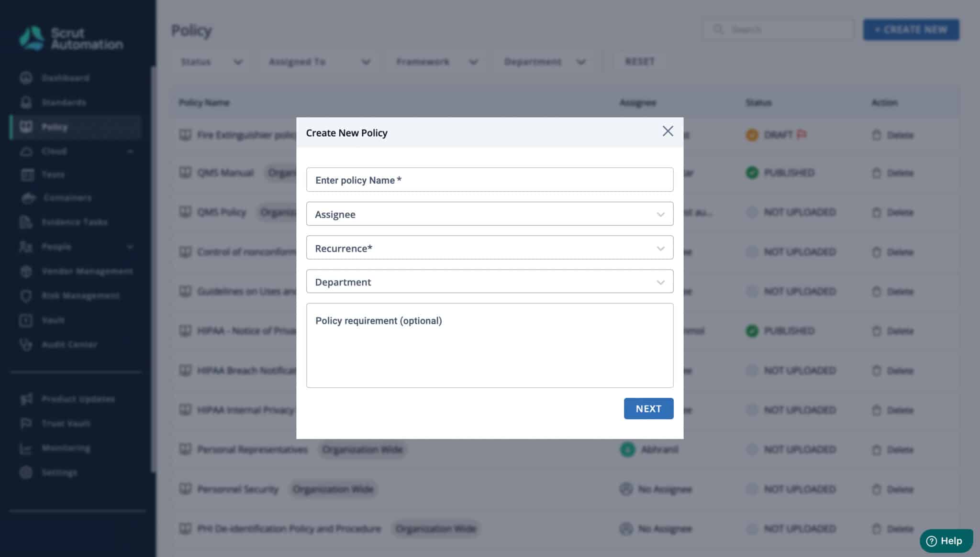This screenshot has width=980, height=557.
Task: Open Evidence Tasks in the sidebar
Action: [x=74, y=222]
